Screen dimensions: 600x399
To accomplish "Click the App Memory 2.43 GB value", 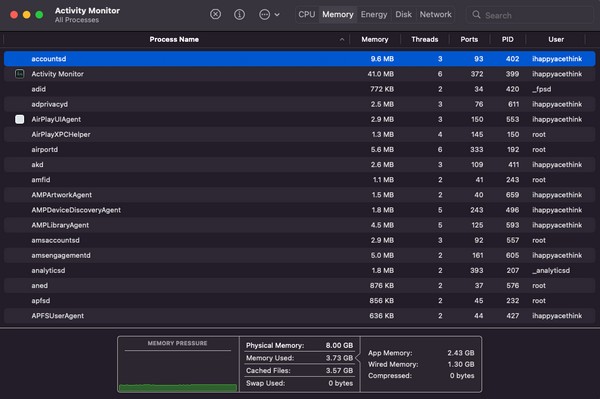I will pos(461,353).
